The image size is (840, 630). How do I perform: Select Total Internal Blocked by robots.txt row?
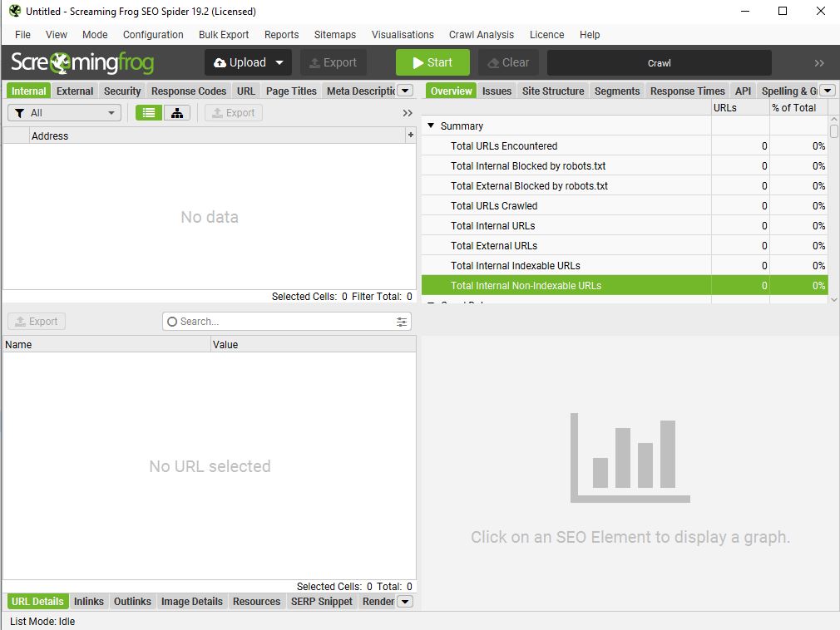[x=625, y=166]
